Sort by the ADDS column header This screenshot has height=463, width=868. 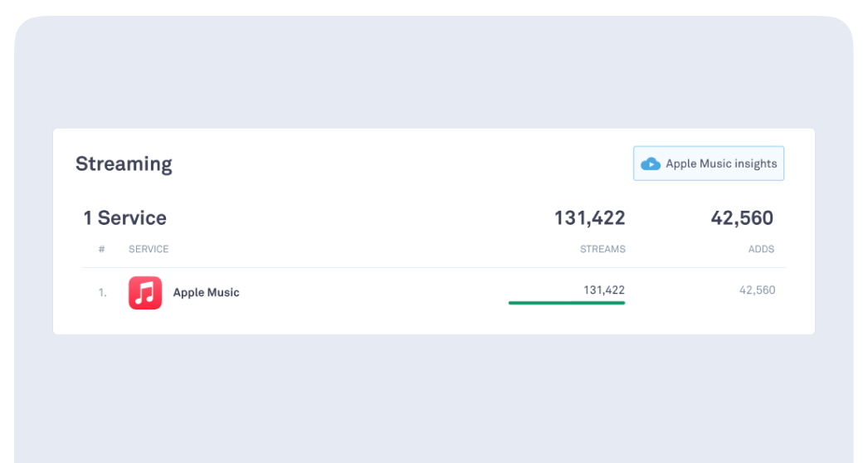761,249
